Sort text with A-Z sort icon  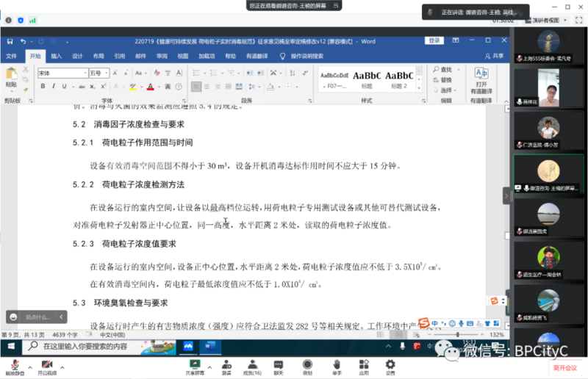point(293,73)
